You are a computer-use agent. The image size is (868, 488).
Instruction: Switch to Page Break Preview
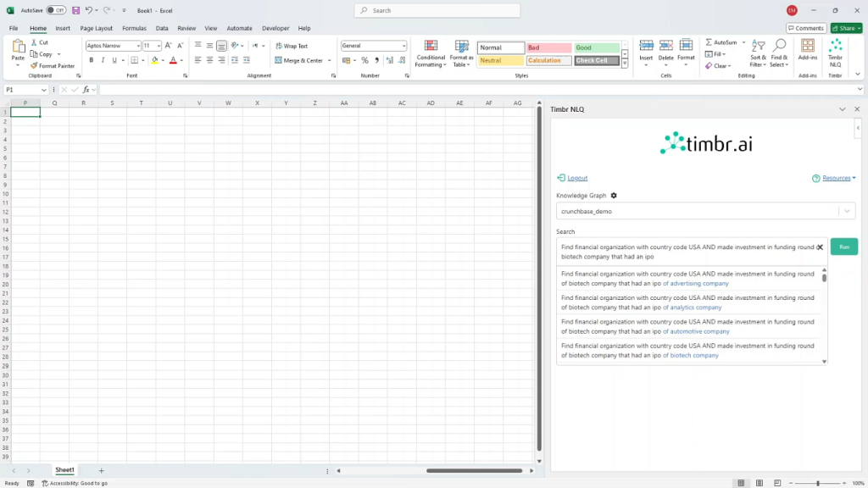click(777, 483)
